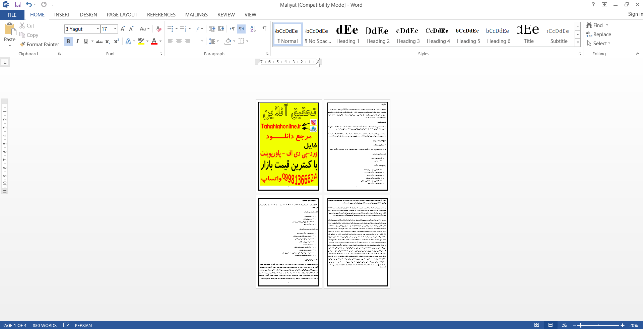Screen dimensions: 644x329
Task: Switch to the DESIGN tab
Action: (88, 15)
